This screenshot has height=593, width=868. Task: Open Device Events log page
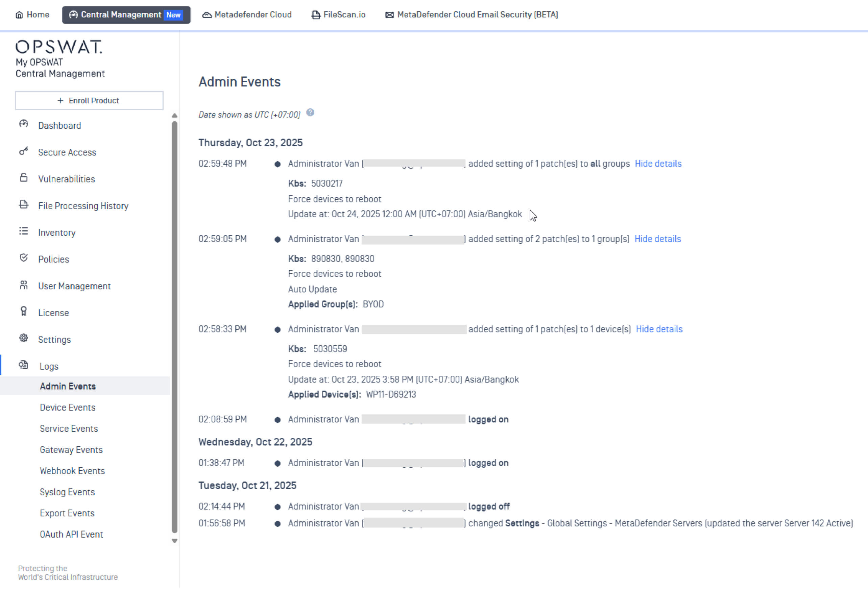point(68,407)
